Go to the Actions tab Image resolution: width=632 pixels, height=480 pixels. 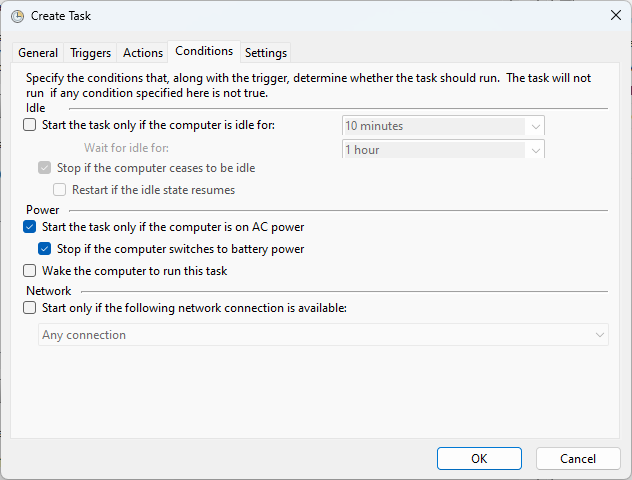click(x=143, y=53)
